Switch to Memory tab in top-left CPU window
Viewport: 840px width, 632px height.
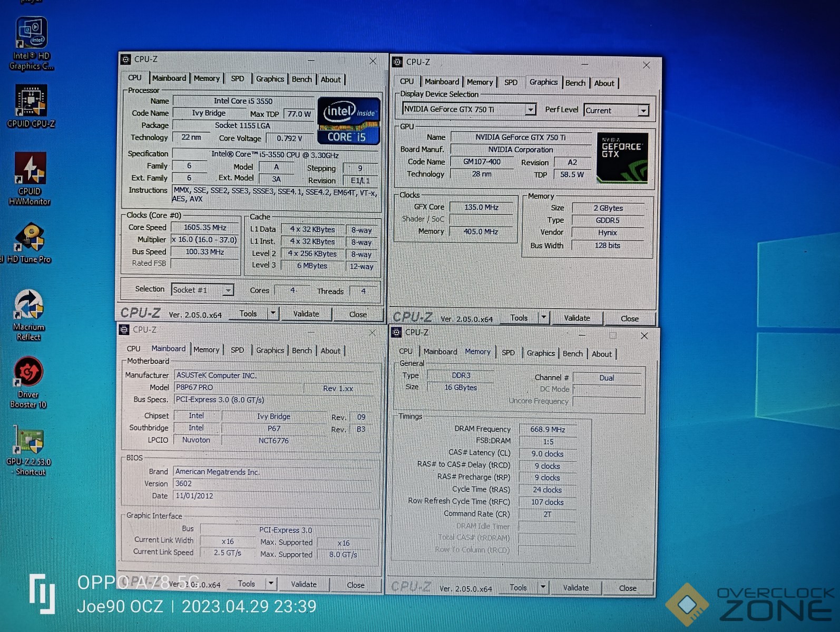pos(207,78)
